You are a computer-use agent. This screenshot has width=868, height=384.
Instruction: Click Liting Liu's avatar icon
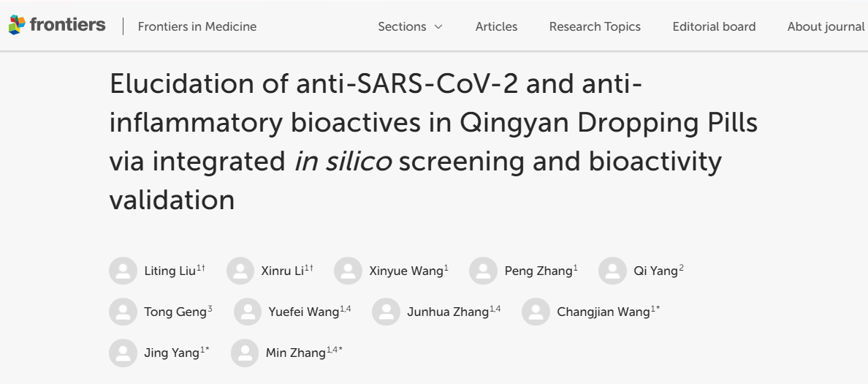tap(123, 271)
